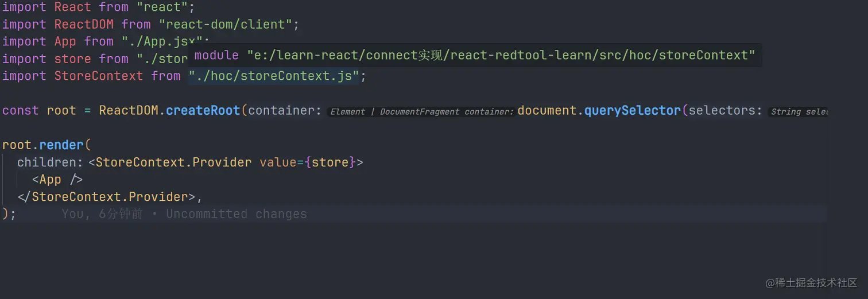Click the "react-dom/client" import path string
The width and height of the screenshot is (868, 299).
click(x=226, y=25)
